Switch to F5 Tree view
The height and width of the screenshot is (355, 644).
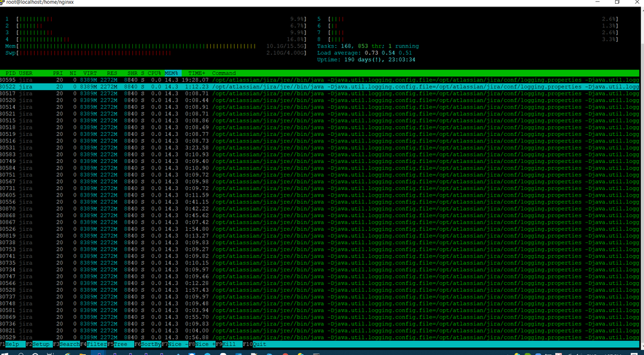[121, 344]
